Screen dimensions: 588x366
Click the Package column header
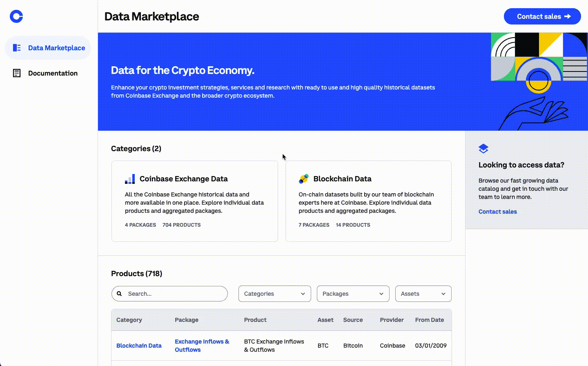187,320
